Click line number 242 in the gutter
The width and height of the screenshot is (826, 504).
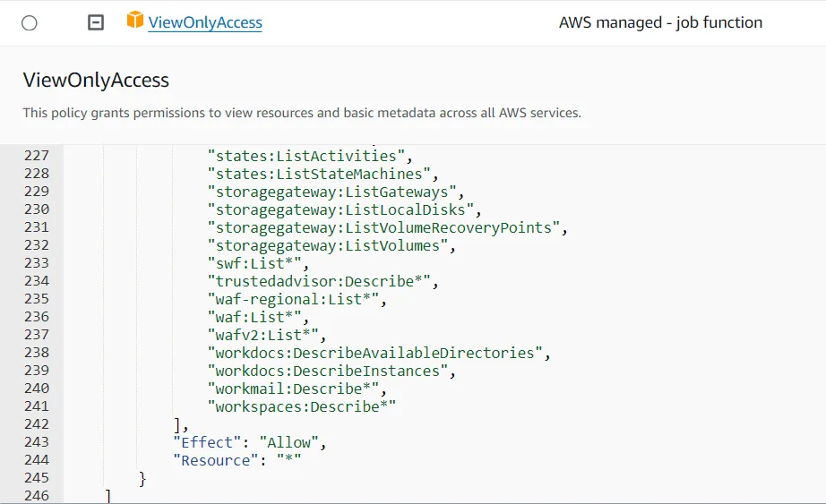[x=37, y=424]
